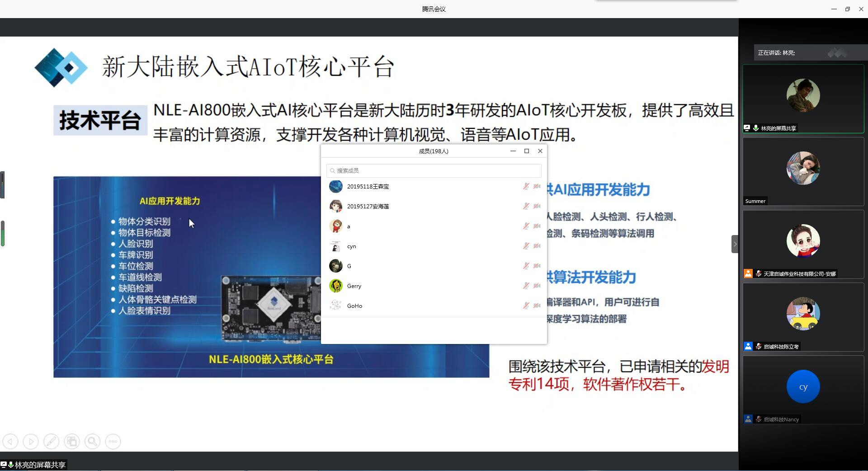Click camera-off icon for cyn
The width and height of the screenshot is (868, 471).
(x=537, y=246)
